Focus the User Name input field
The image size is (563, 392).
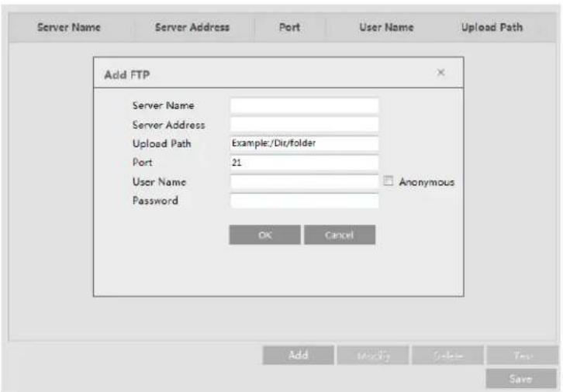pyautogui.click(x=304, y=182)
